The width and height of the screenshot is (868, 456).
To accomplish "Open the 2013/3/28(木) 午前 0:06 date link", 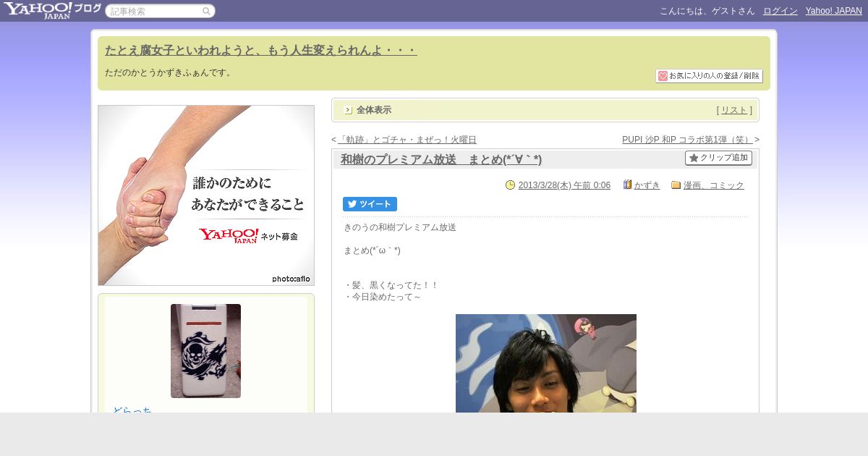I will (564, 185).
